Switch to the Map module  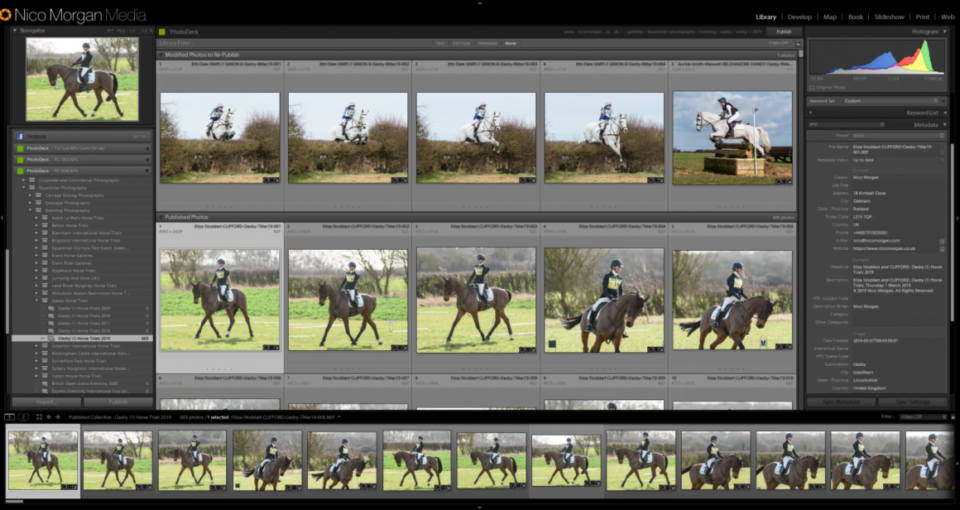(830, 17)
